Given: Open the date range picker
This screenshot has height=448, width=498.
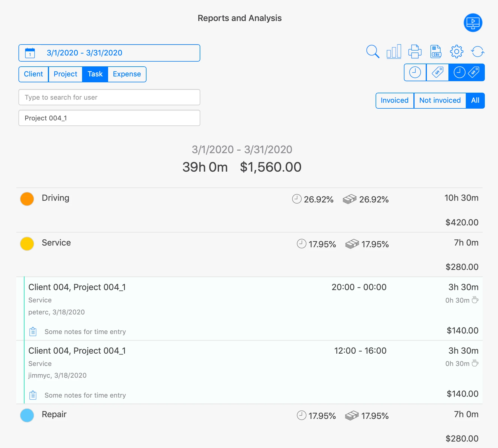Looking at the screenshot, I should [109, 53].
